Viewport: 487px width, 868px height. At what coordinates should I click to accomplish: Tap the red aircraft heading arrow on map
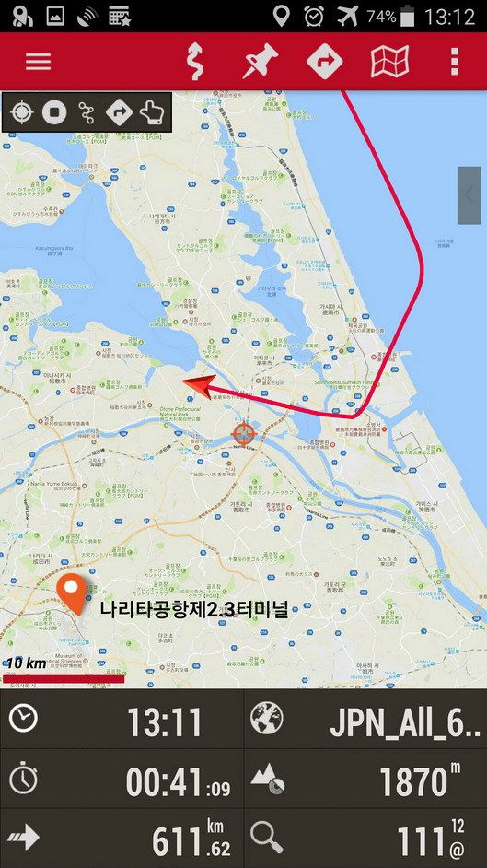199,386
